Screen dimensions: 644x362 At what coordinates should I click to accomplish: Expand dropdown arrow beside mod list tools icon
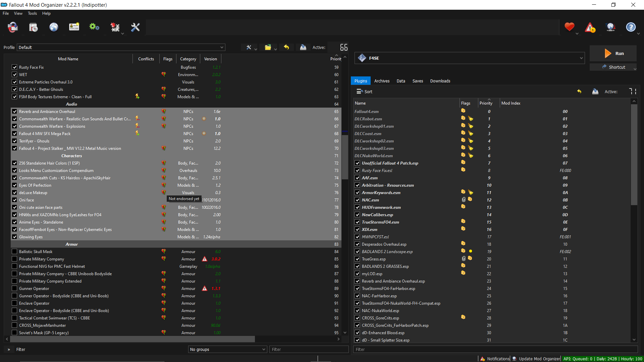point(256,49)
